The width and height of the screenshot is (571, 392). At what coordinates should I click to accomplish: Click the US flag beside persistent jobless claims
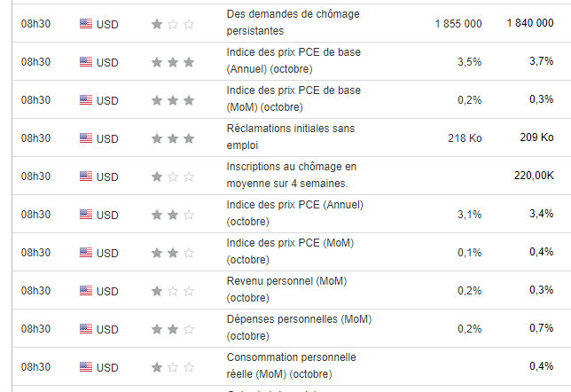86,24
